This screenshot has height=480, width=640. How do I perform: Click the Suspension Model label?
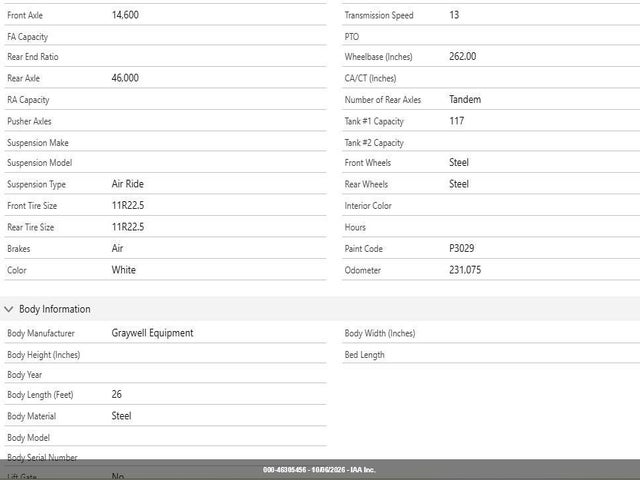tap(40, 163)
